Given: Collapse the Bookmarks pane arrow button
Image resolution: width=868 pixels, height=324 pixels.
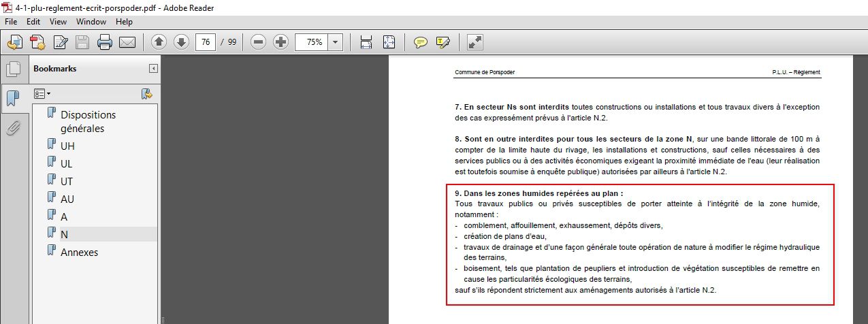Looking at the screenshot, I should [x=154, y=69].
